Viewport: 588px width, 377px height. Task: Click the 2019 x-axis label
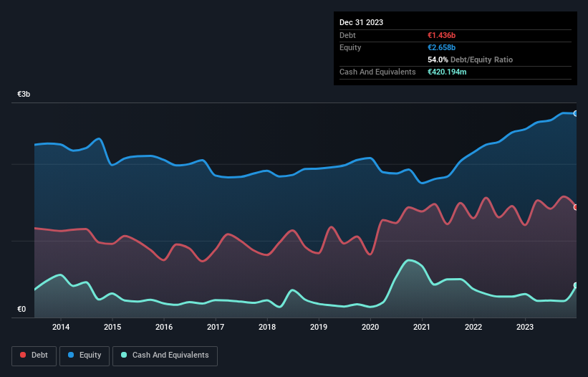(x=319, y=327)
